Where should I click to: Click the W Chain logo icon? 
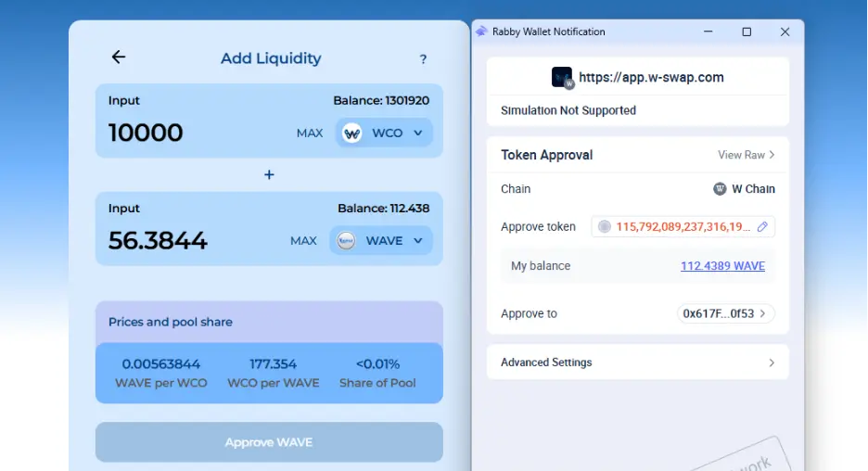tap(720, 189)
